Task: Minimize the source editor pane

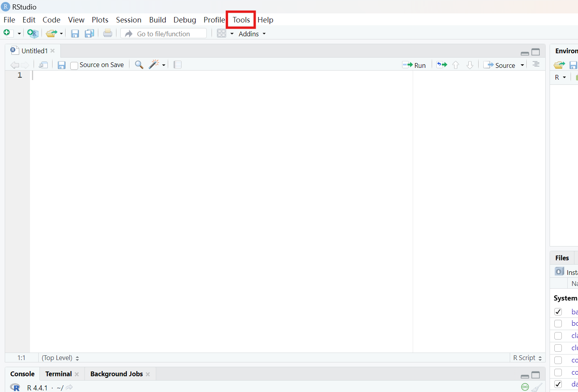Action: coord(525,53)
